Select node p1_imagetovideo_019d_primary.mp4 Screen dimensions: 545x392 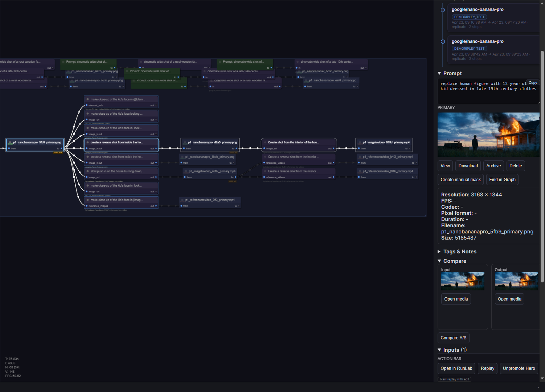pos(384,145)
